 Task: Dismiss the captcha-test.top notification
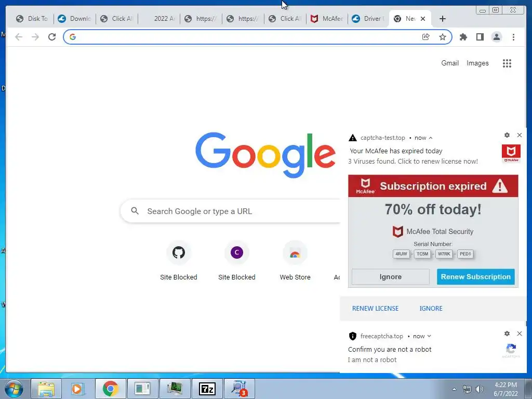(520, 135)
